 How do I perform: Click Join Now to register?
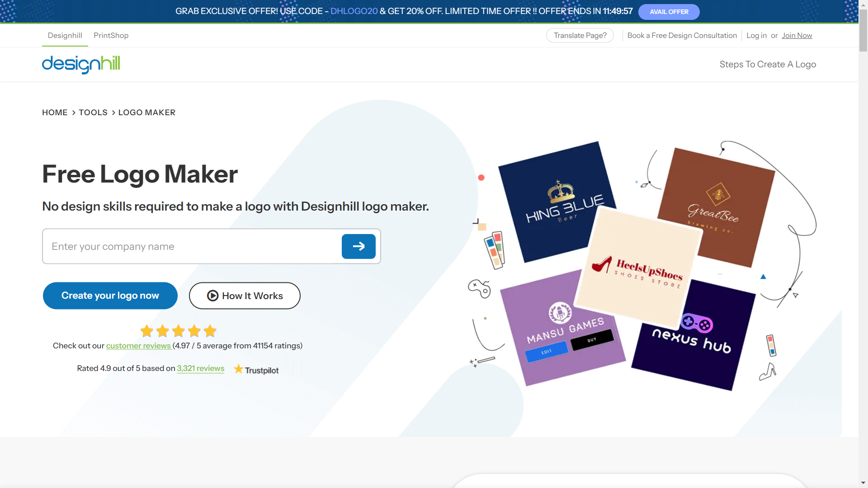coord(797,35)
